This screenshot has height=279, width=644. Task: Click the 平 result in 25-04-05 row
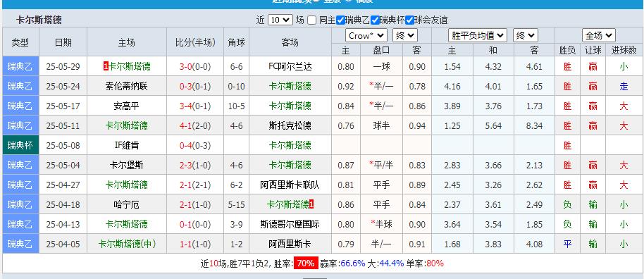click(567, 244)
